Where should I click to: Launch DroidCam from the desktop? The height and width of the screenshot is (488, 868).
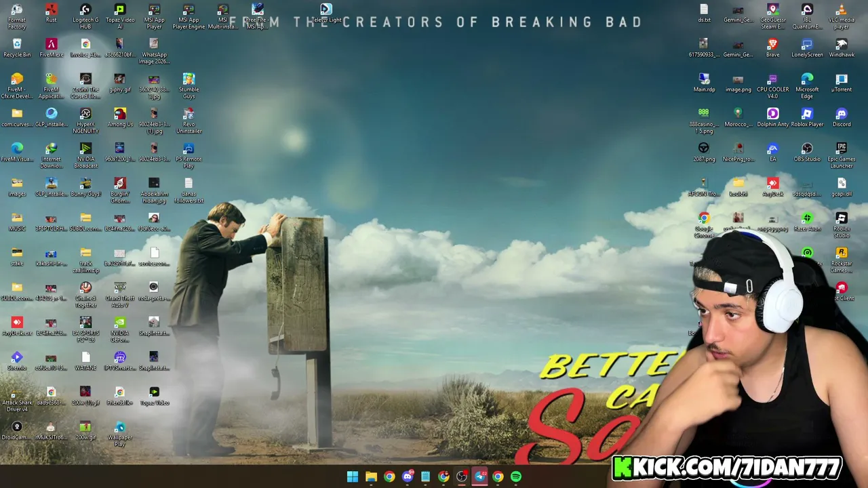pos(17,430)
